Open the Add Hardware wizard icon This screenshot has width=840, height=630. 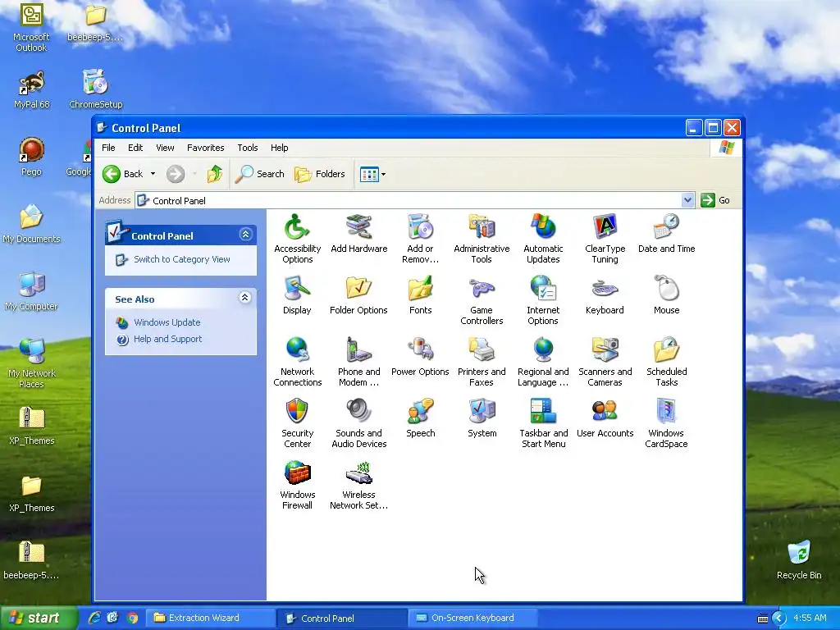point(359,233)
